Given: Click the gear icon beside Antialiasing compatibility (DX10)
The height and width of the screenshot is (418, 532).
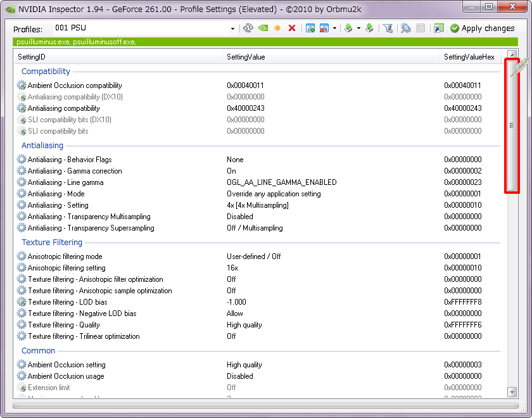Looking at the screenshot, I should pos(22,97).
